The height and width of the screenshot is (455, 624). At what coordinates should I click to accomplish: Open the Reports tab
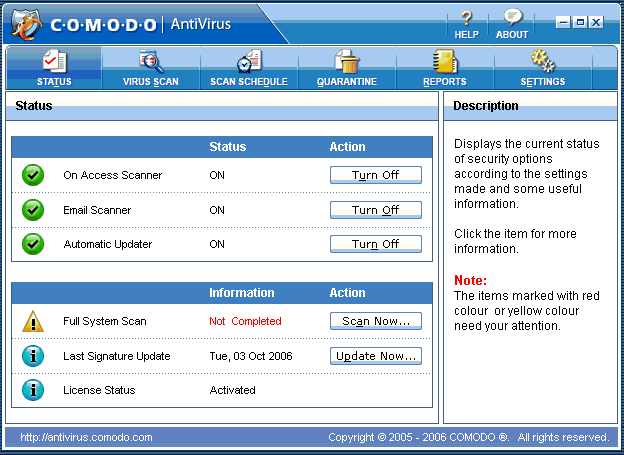(444, 68)
